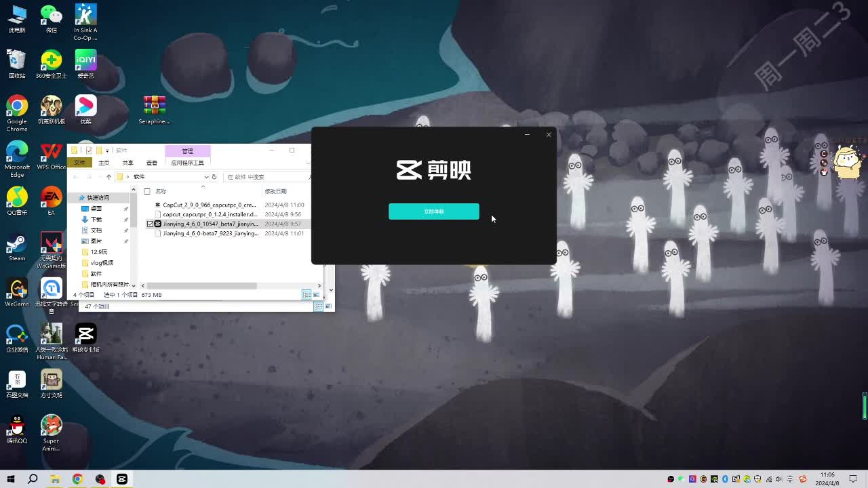
Task: Click the teal start button in Jianying installer
Action: coord(433,211)
